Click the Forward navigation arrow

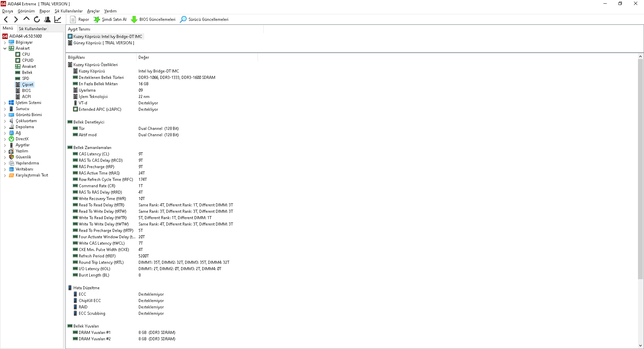point(16,19)
